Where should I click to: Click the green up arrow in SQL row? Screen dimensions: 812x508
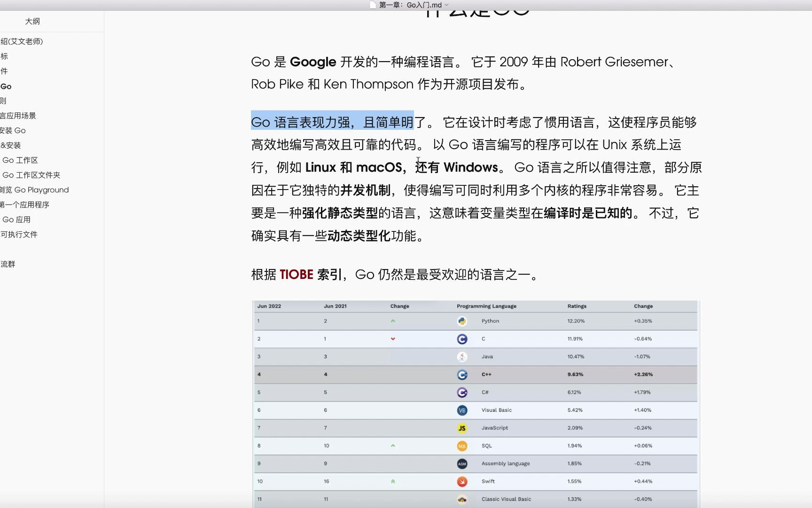[x=393, y=445]
